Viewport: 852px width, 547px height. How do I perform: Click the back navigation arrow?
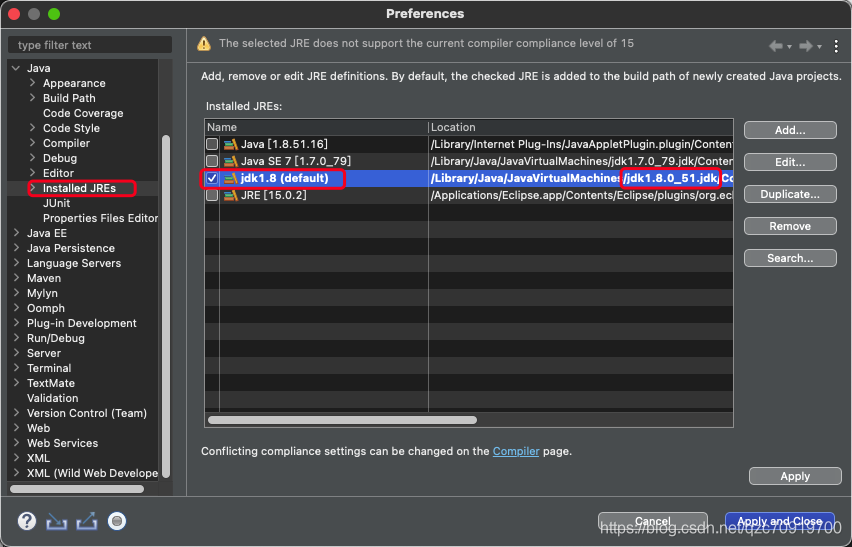(776, 46)
